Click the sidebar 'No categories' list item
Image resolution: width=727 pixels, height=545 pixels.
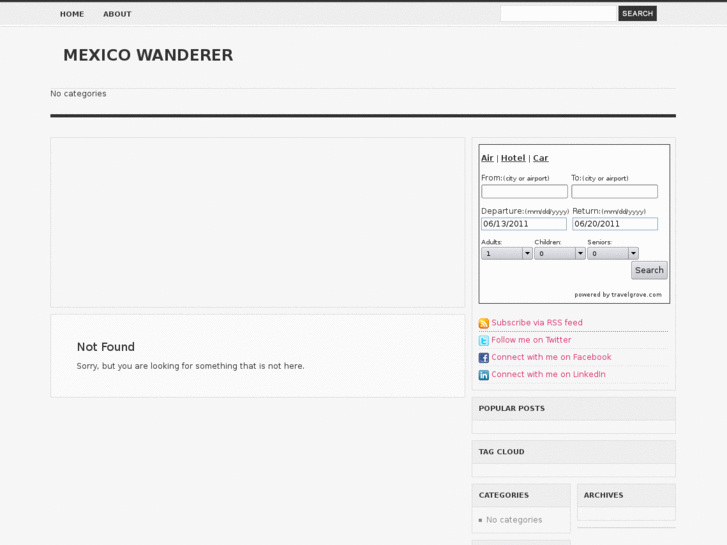[514, 520]
